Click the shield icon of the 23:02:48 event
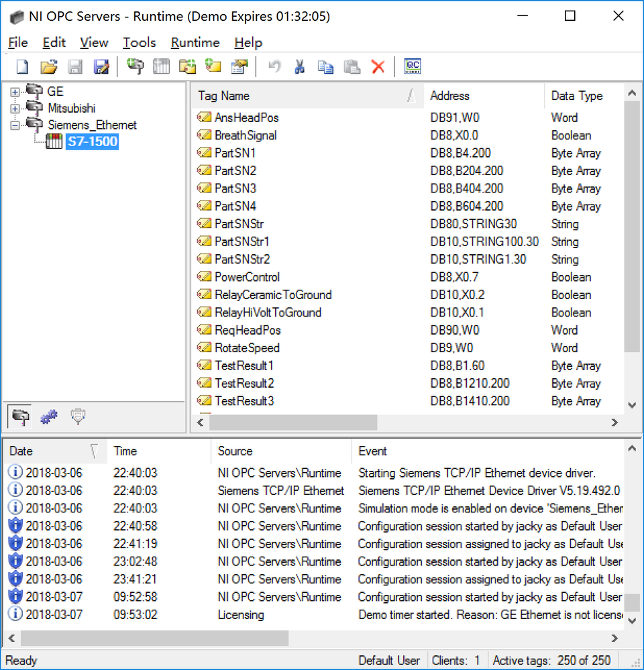The width and height of the screenshot is (644, 670). (x=15, y=561)
